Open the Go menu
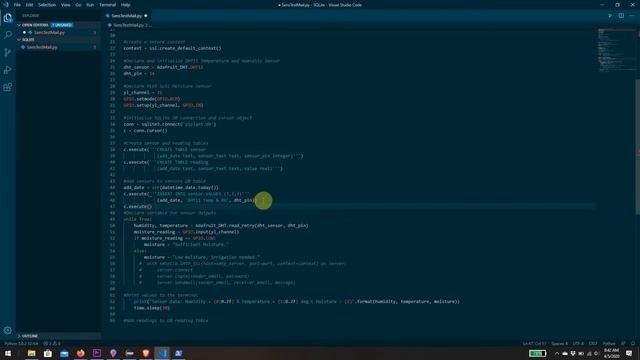 [78, 5]
